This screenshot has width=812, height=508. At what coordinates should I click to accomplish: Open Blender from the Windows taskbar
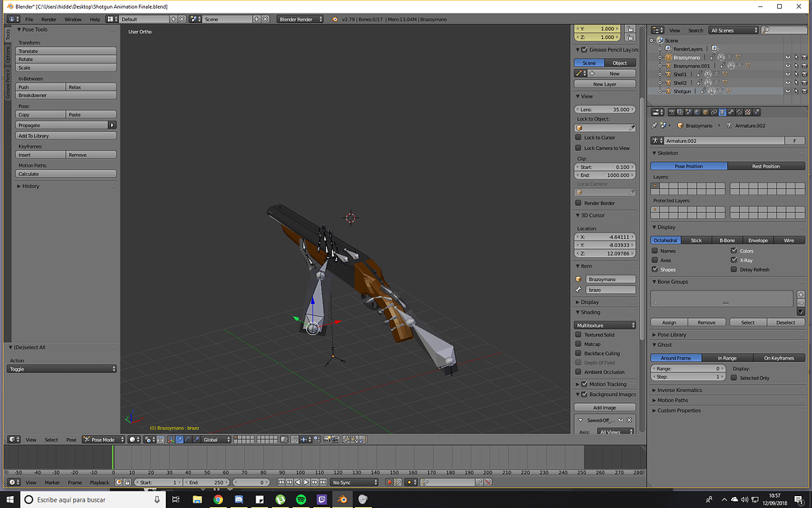pos(343,500)
